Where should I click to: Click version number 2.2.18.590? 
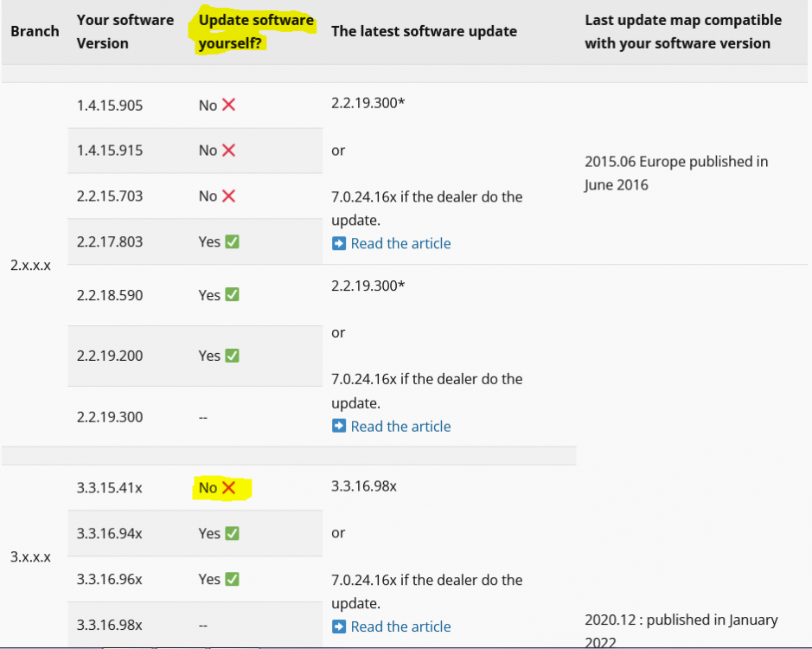point(110,295)
